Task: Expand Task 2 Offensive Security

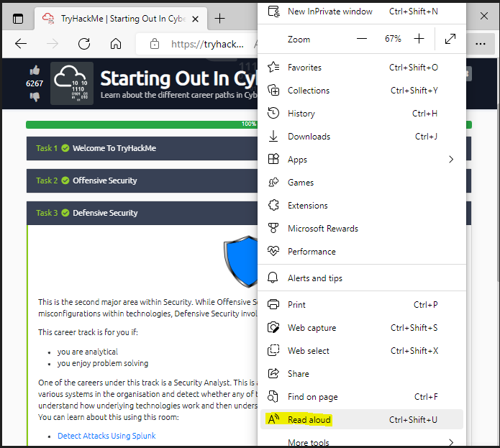Action: coord(142,180)
